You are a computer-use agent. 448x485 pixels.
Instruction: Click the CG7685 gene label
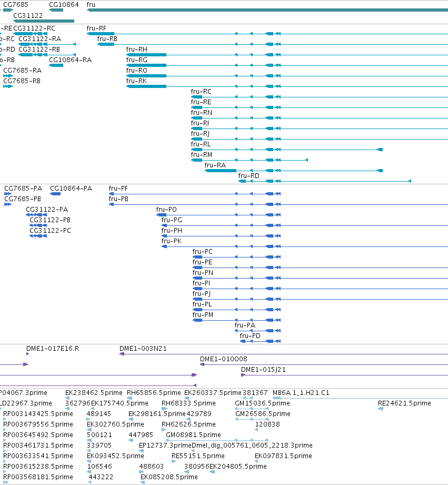tap(15, 5)
